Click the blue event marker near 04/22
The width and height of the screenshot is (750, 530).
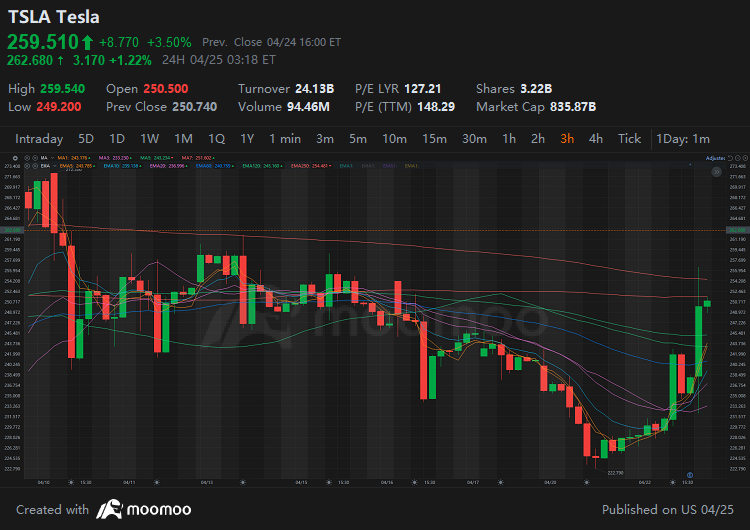coord(690,475)
